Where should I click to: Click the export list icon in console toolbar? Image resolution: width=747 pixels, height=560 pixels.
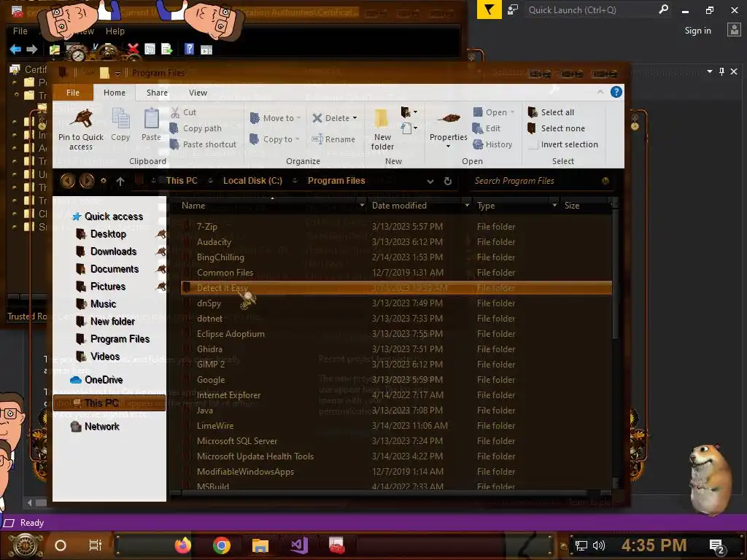pos(167,49)
